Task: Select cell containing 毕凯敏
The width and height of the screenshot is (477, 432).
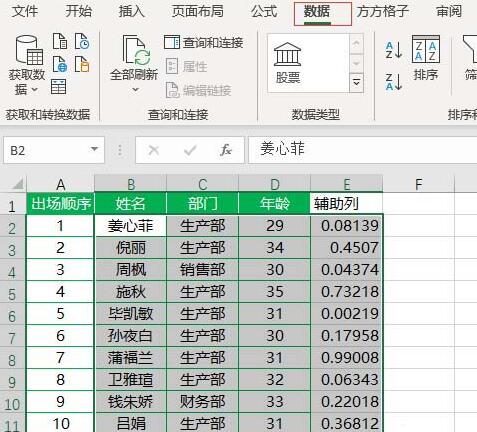Action: click(131, 314)
